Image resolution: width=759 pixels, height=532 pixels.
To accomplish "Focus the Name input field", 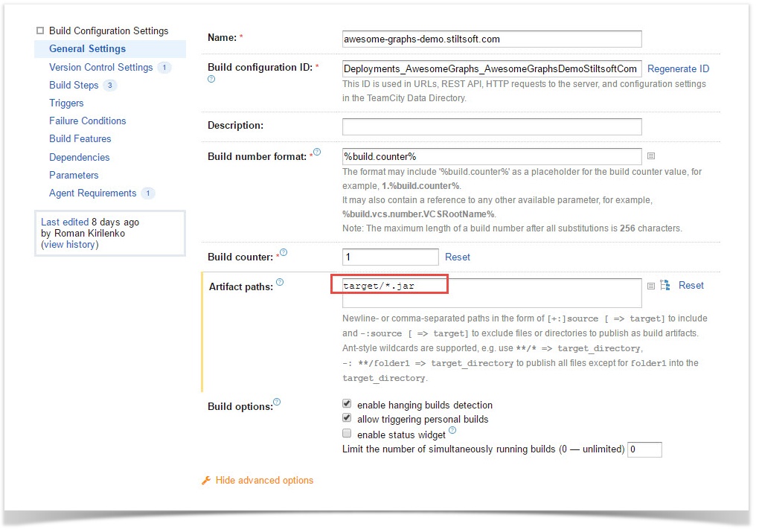I will (x=492, y=39).
